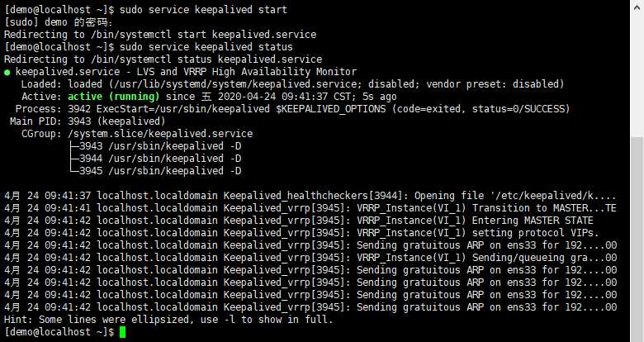Click the green service status dot

tap(7, 73)
